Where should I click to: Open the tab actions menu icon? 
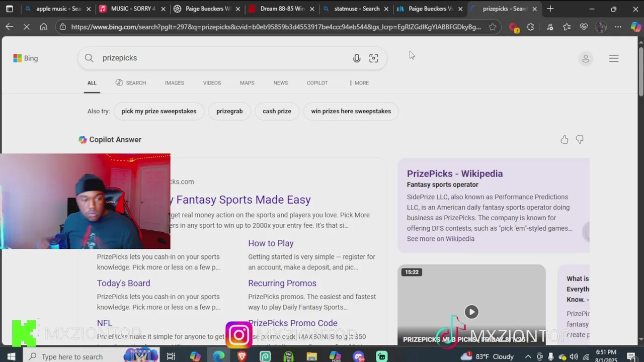click(10, 9)
